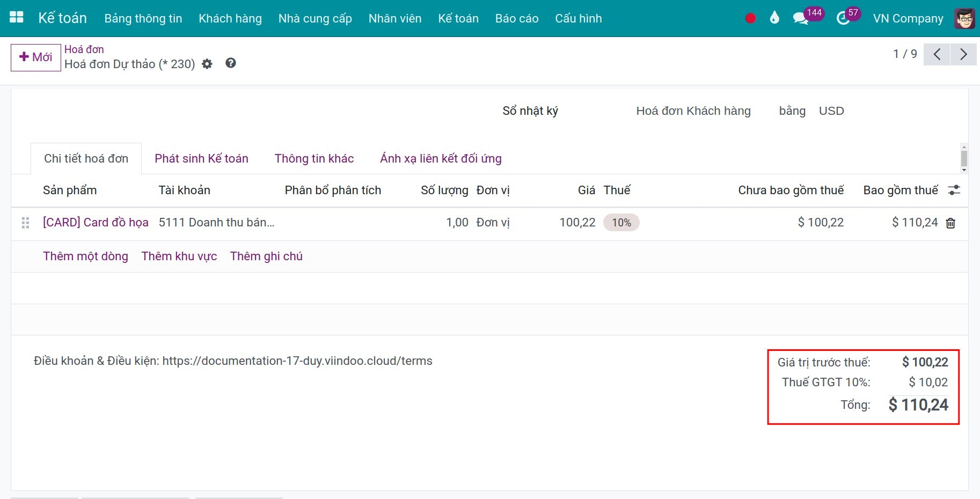Viewport: 980px width, 499px height.
Task: Click the Mới new button
Action: (x=36, y=57)
